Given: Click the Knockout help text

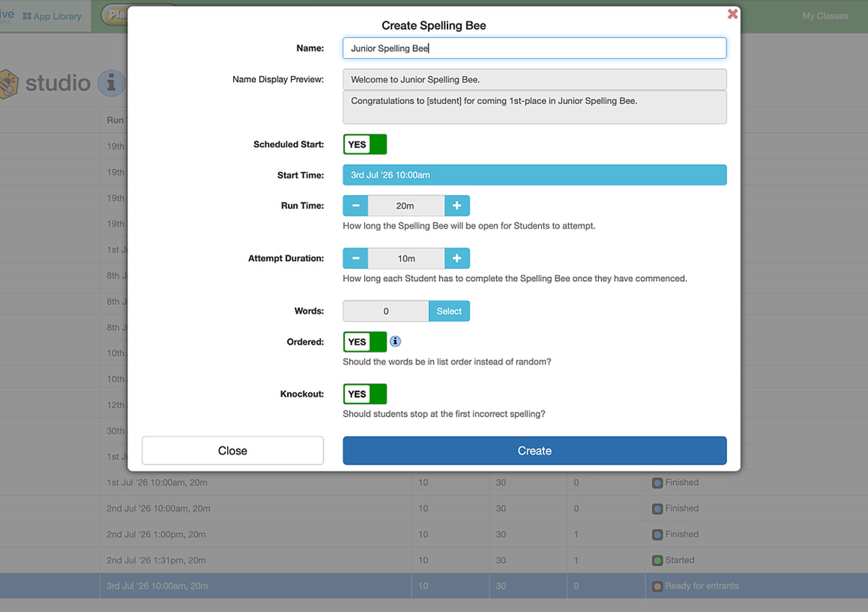Looking at the screenshot, I should pyautogui.click(x=444, y=414).
